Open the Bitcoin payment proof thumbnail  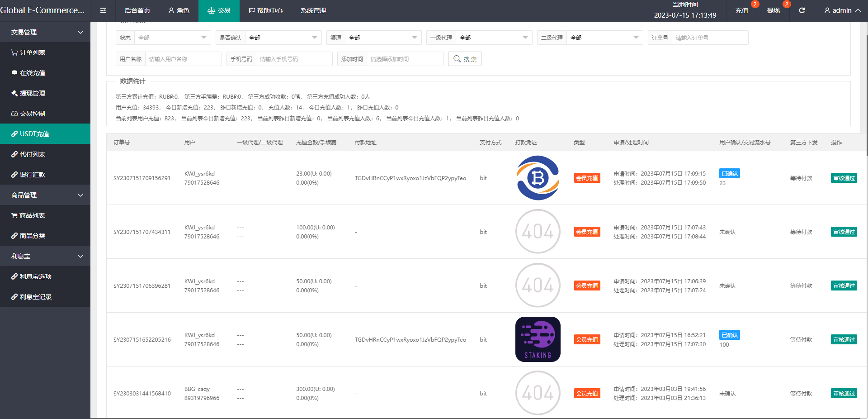(538, 178)
